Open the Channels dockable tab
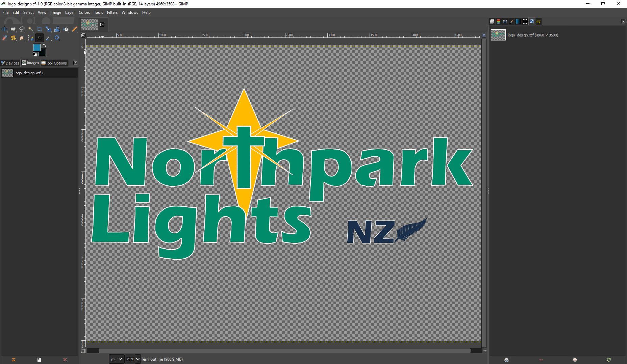The height and width of the screenshot is (364, 627). [x=498, y=21]
